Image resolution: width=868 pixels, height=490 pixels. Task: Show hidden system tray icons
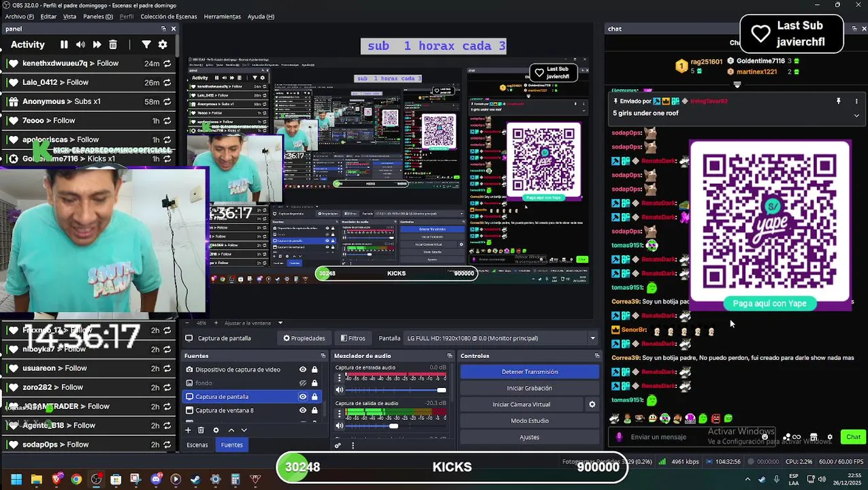point(748,479)
